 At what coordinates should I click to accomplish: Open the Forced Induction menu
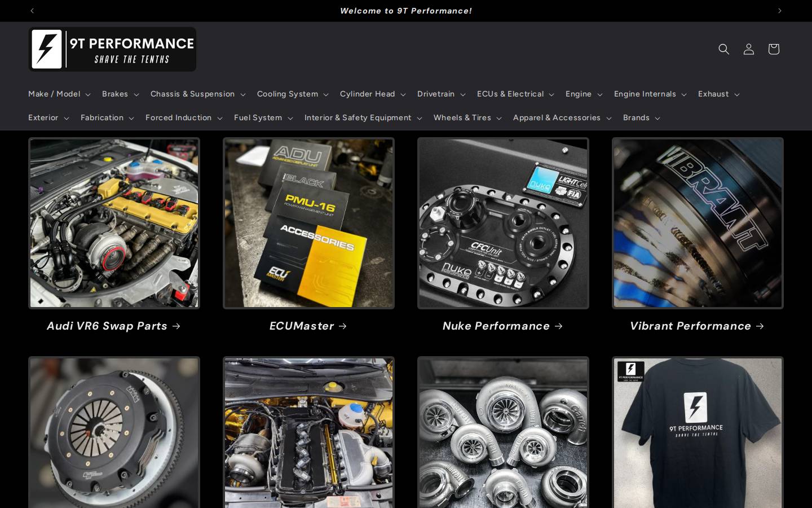(x=184, y=118)
